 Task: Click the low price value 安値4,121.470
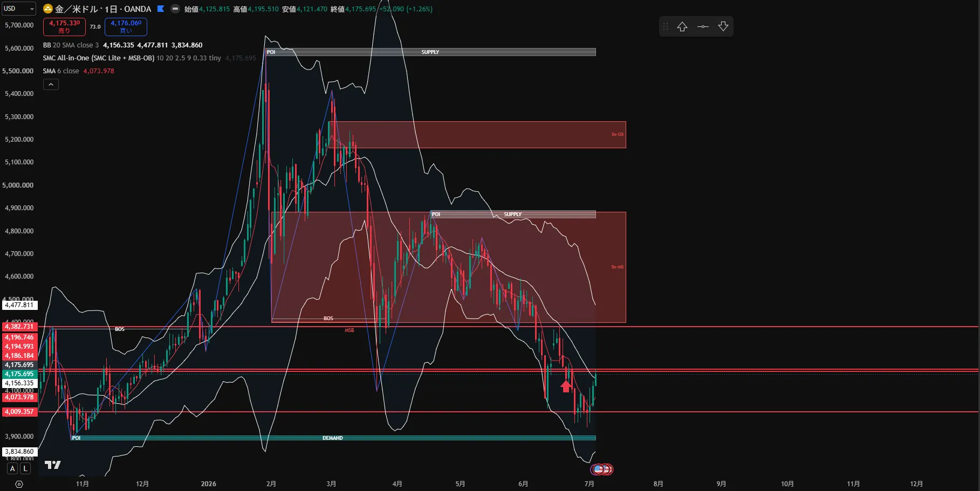304,9
